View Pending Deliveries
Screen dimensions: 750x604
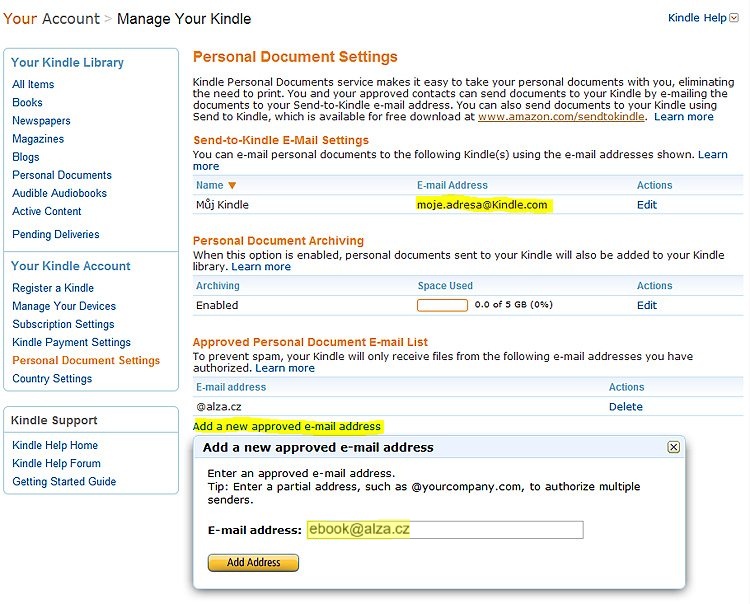click(55, 234)
